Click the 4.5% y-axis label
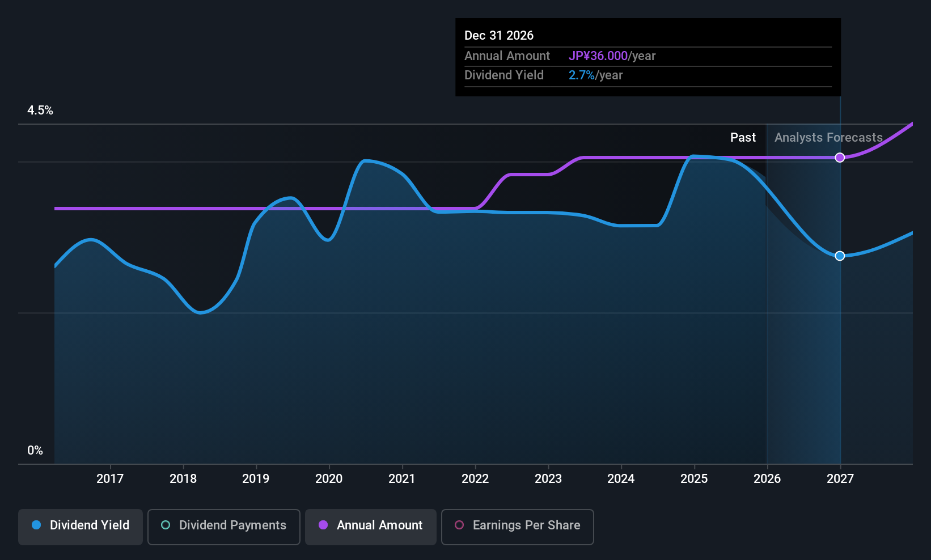931x560 pixels. (x=40, y=111)
